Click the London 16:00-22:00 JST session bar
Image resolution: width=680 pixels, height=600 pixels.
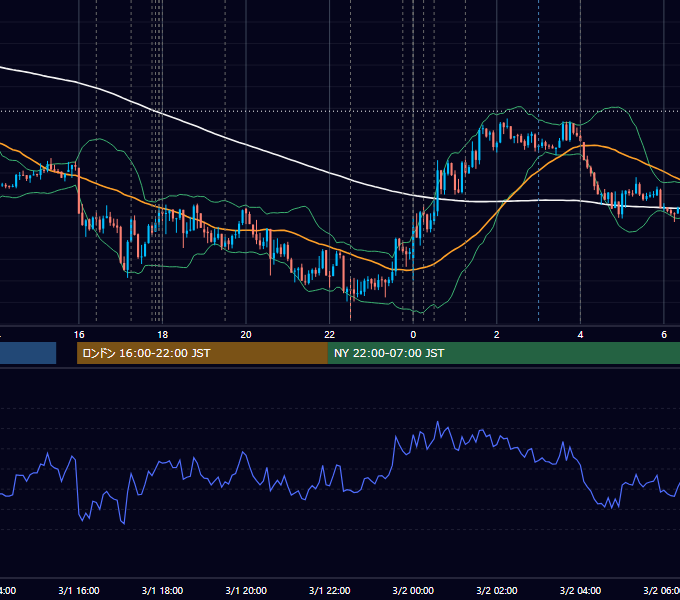202,353
